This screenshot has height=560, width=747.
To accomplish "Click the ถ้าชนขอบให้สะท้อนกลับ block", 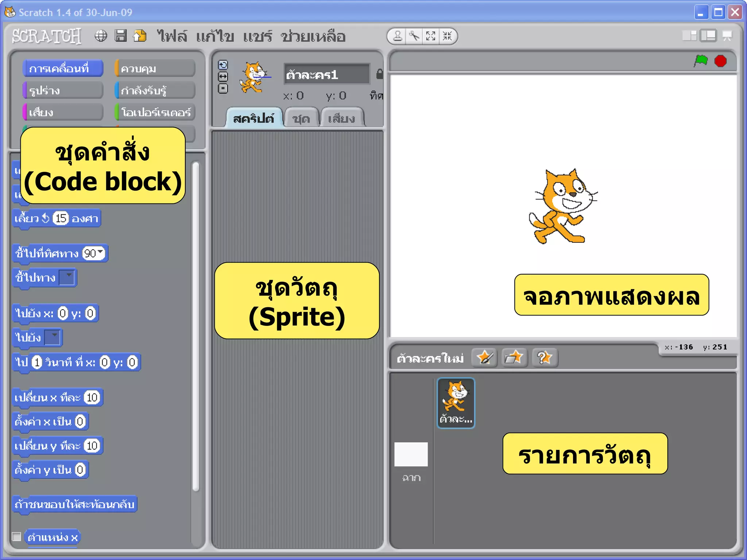I will coord(75,505).
